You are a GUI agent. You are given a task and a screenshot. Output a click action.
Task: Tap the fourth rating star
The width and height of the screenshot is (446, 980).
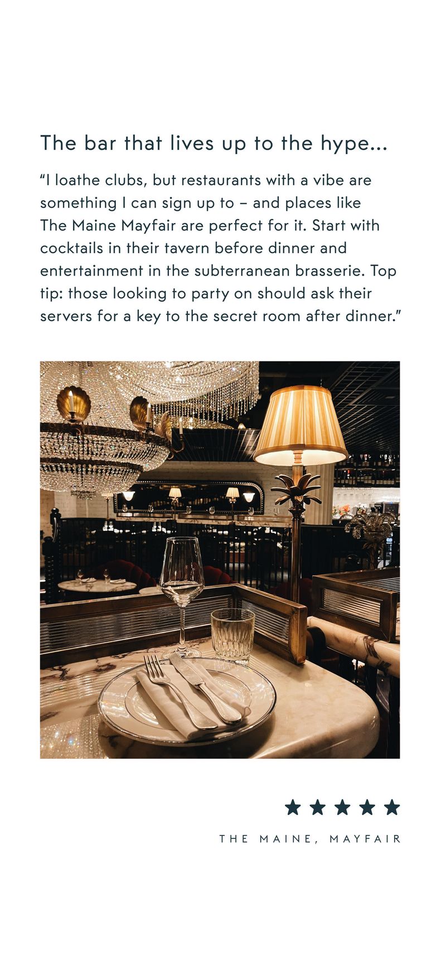[x=367, y=807]
